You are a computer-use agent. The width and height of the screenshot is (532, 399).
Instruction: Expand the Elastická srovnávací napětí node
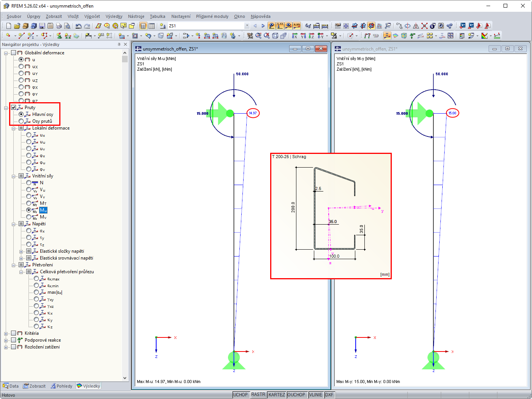click(x=21, y=258)
